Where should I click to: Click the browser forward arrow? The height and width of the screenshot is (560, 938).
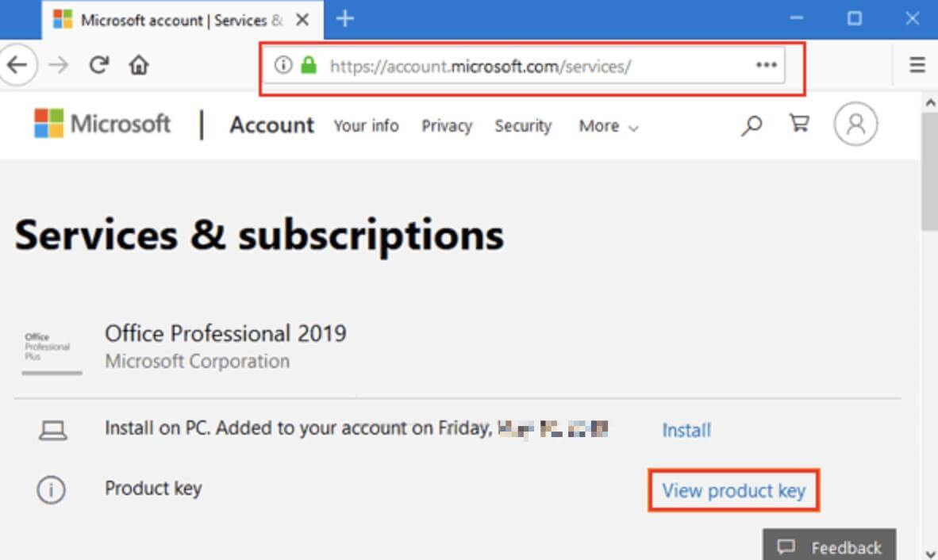(x=59, y=64)
